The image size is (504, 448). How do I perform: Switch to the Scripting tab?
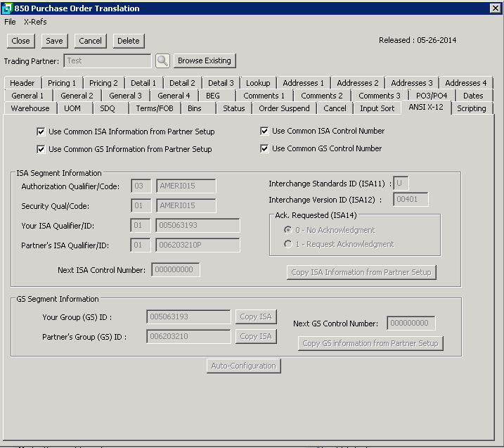[471, 108]
